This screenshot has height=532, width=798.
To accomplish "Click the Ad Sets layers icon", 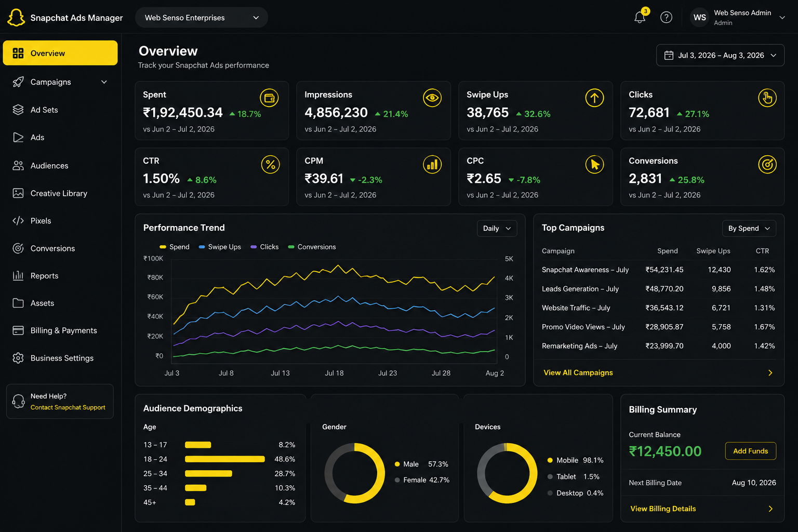I will point(18,110).
